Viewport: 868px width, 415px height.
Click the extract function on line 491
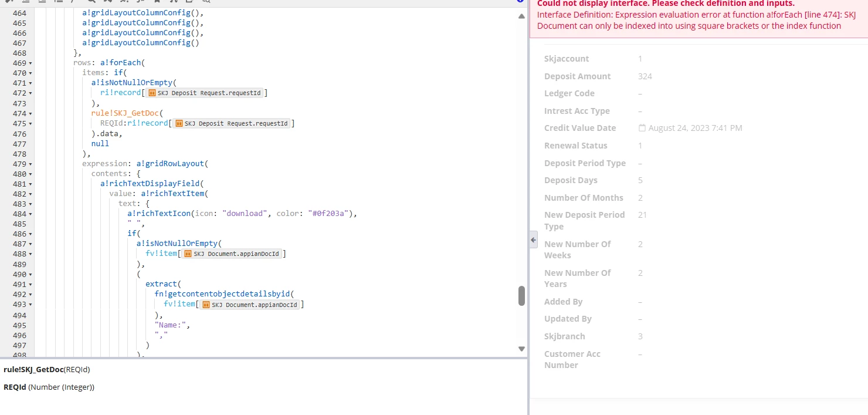[x=161, y=284]
